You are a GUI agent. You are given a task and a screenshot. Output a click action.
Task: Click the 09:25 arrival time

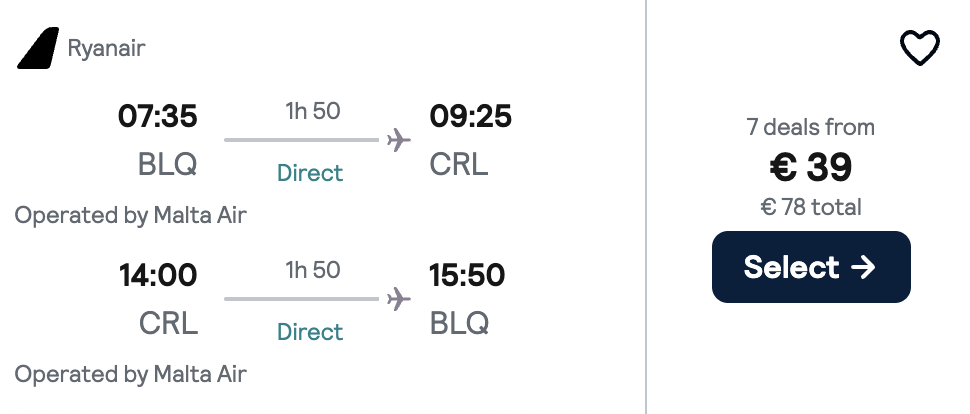[x=470, y=117]
